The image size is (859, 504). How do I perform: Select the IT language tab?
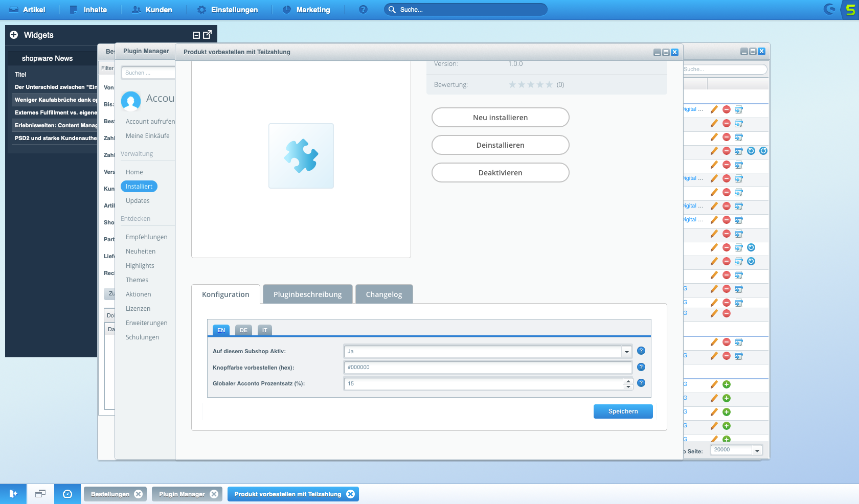(x=265, y=330)
